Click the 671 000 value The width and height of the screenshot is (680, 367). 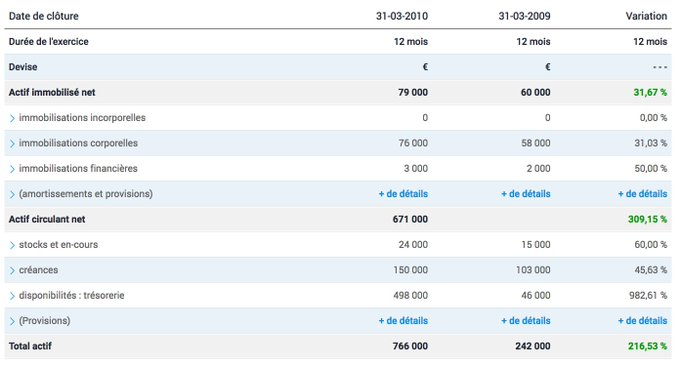click(410, 219)
